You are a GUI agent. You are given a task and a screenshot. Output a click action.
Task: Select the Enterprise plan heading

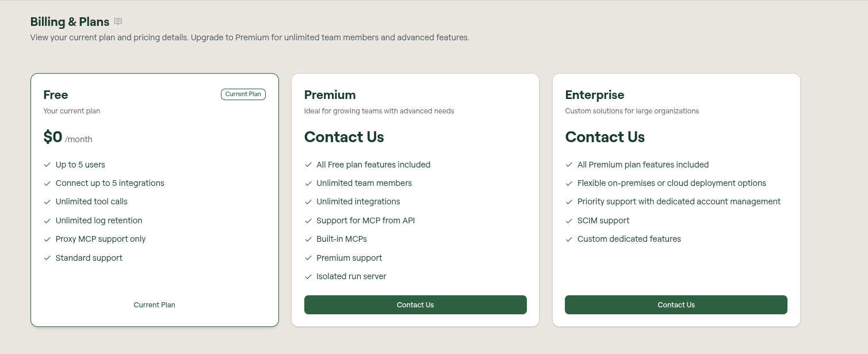point(595,95)
